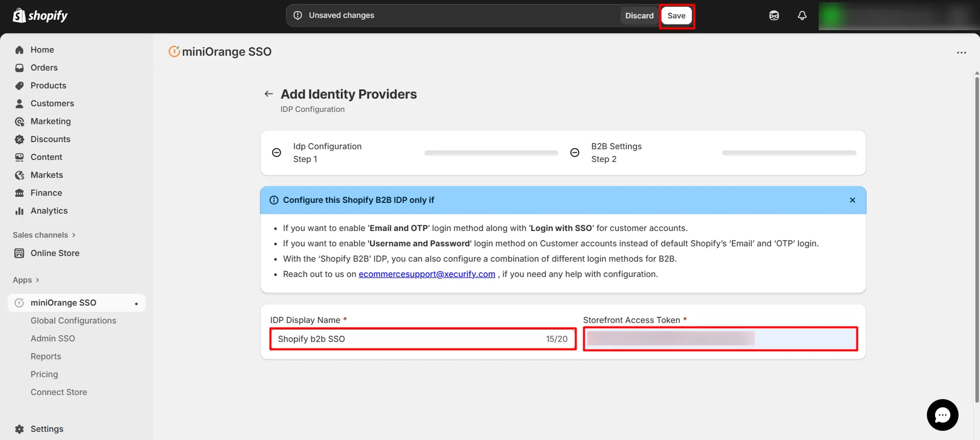980x440 pixels.
Task: Click the Customers person icon
Action: pos(19,103)
